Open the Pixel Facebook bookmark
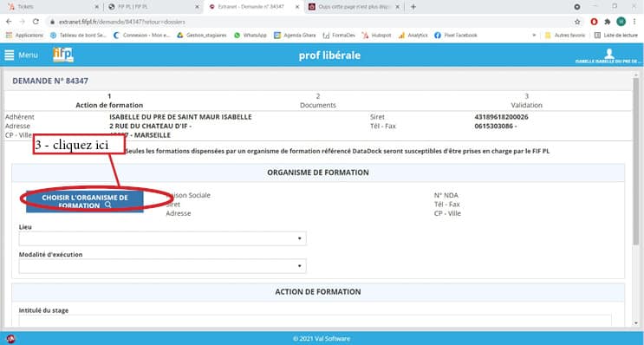The height and width of the screenshot is (345, 644). 456,36
